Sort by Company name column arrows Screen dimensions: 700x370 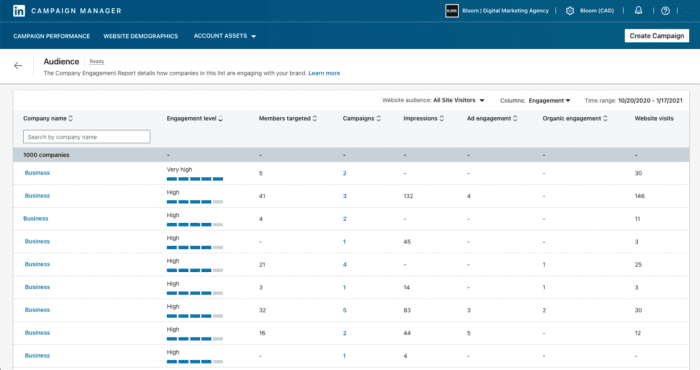[x=71, y=118]
